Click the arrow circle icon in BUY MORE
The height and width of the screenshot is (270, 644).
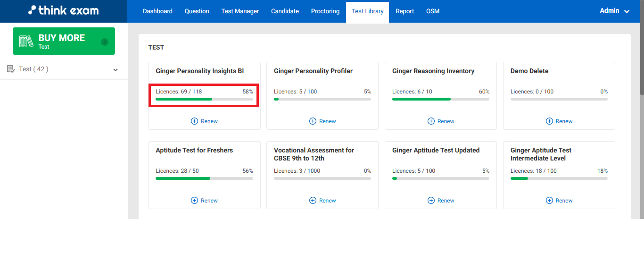(105, 42)
